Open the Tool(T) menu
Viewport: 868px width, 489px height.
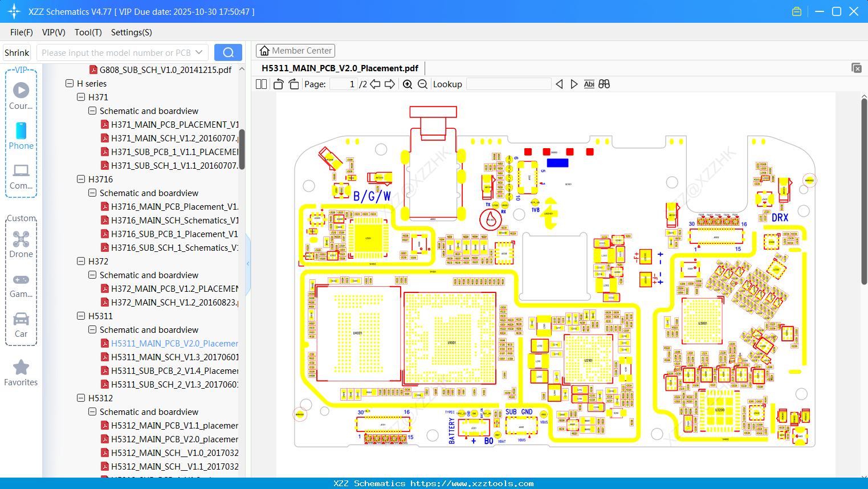pos(88,32)
